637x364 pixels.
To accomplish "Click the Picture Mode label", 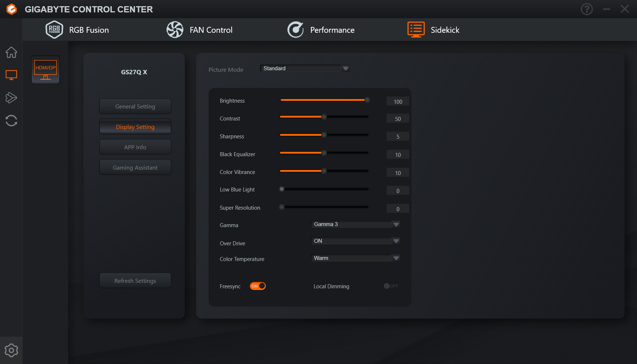I will pos(226,70).
